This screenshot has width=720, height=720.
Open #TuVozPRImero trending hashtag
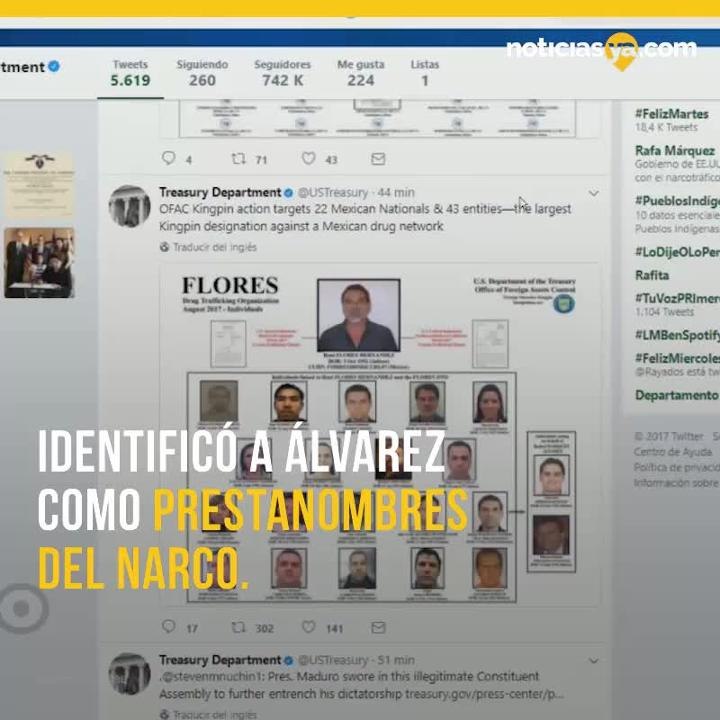coord(677,298)
